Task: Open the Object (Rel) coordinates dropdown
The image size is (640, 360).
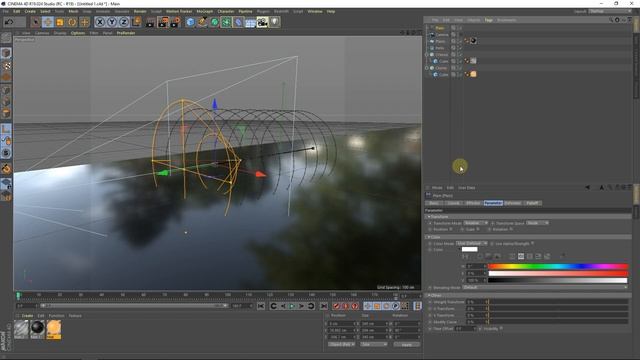Action: coord(342,344)
